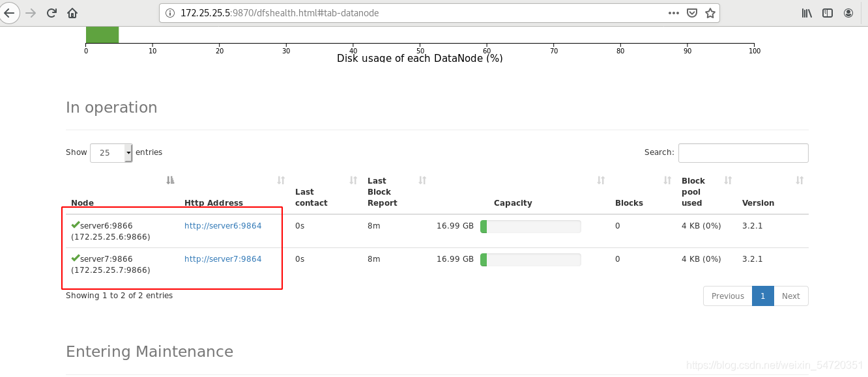Go forward with the browser forward arrow
This screenshot has width=868, height=377.
pyautogui.click(x=31, y=13)
